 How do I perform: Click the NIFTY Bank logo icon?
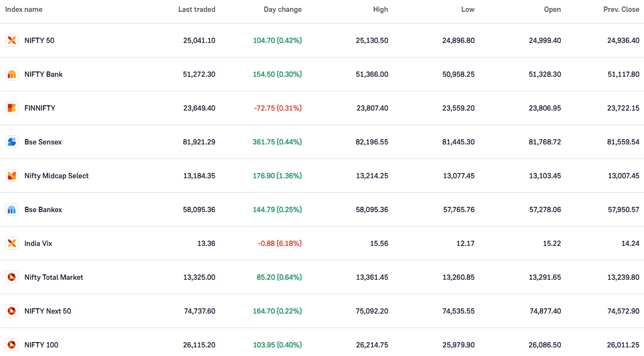coord(12,74)
